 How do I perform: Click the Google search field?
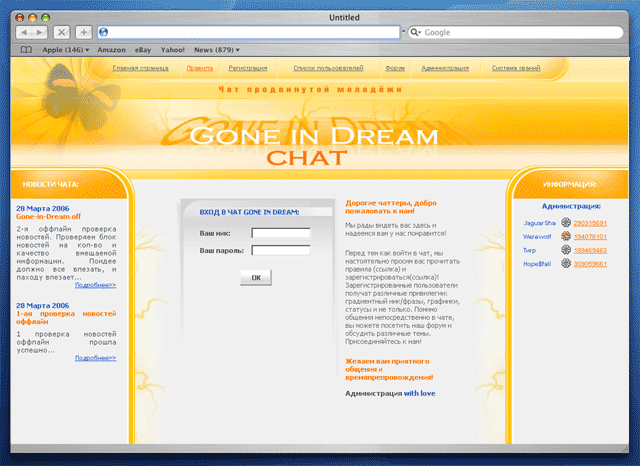tap(516, 32)
